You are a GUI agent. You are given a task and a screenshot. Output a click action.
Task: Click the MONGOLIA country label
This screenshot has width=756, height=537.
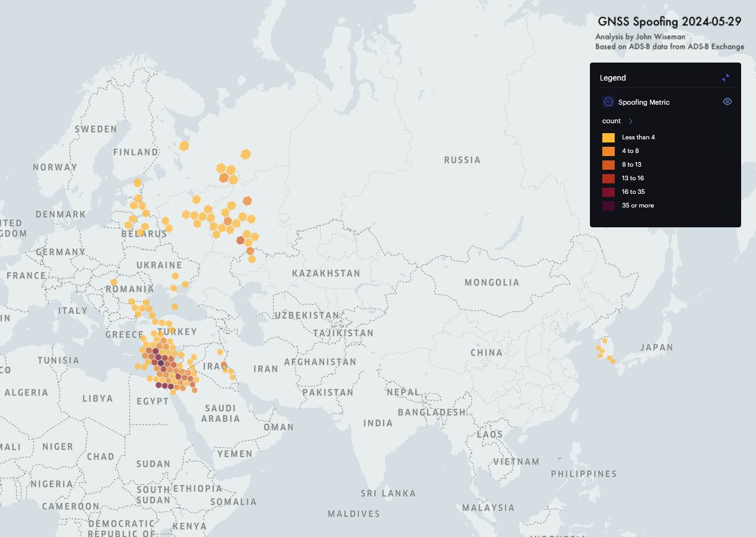pyautogui.click(x=492, y=282)
